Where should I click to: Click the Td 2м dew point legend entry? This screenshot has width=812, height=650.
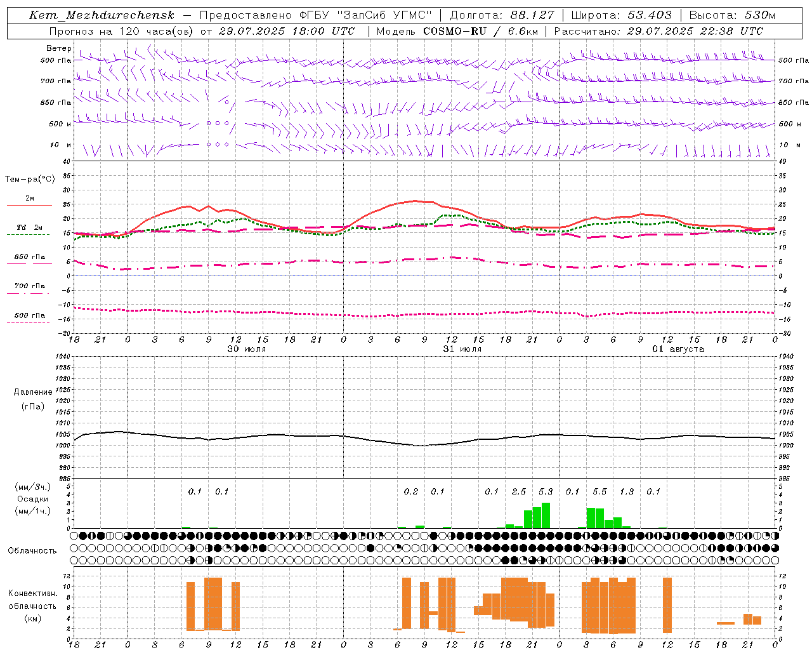point(29,227)
